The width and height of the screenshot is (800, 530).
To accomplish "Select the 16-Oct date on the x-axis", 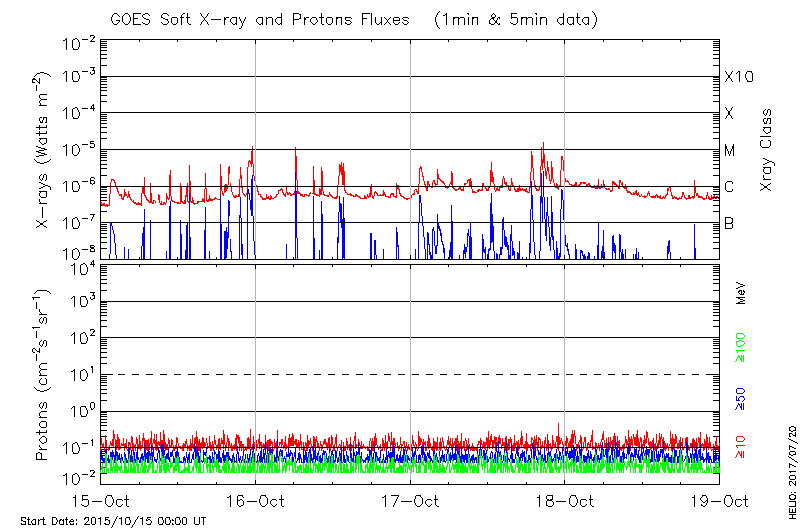I will (255, 500).
